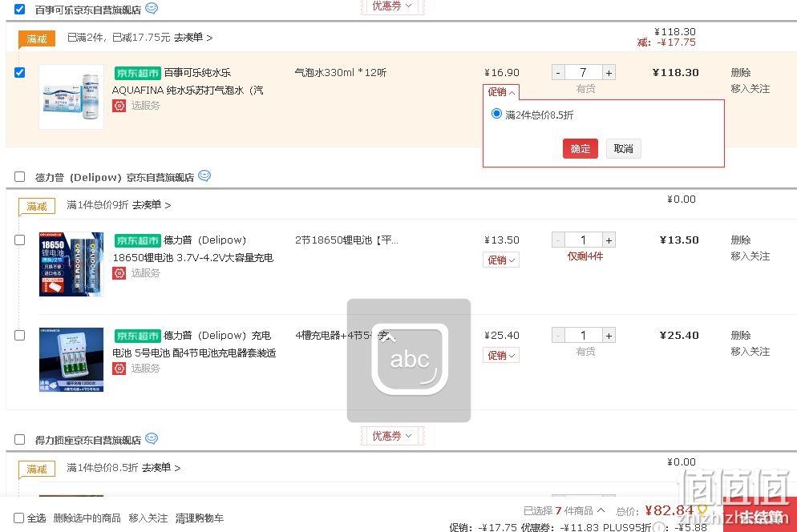Open the 德力普 18650锂电池 product title

pos(193,249)
